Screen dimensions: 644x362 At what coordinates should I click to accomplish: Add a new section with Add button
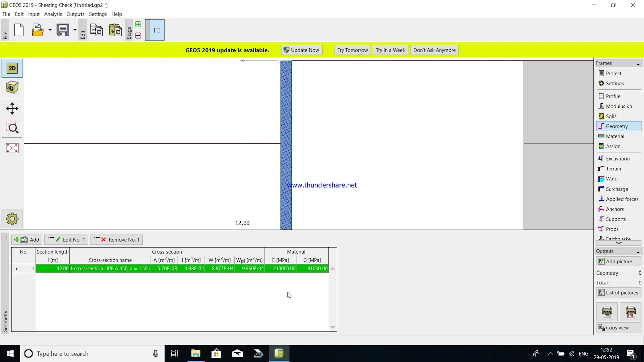[27, 240]
